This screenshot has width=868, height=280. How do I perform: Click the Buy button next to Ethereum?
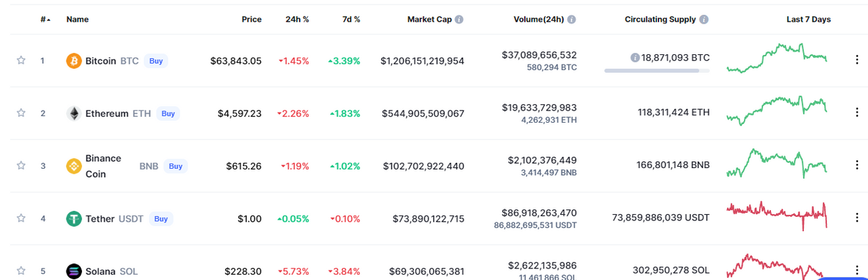click(168, 113)
